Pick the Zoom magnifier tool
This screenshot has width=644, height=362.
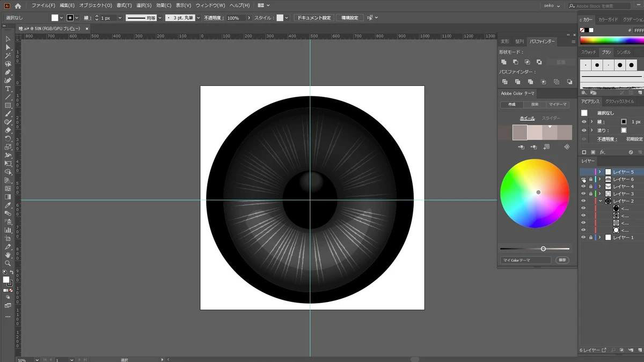[8, 263]
